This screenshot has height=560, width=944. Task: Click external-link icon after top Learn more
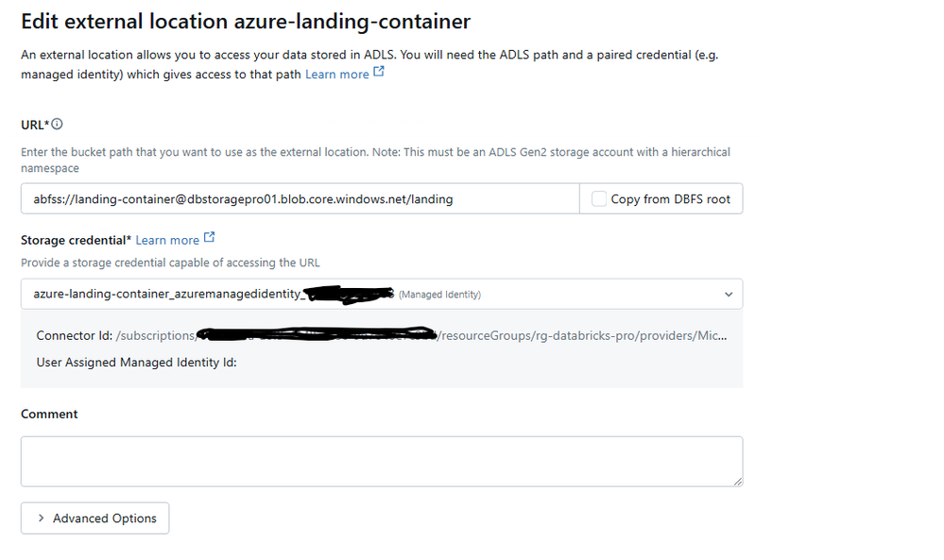pos(379,72)
